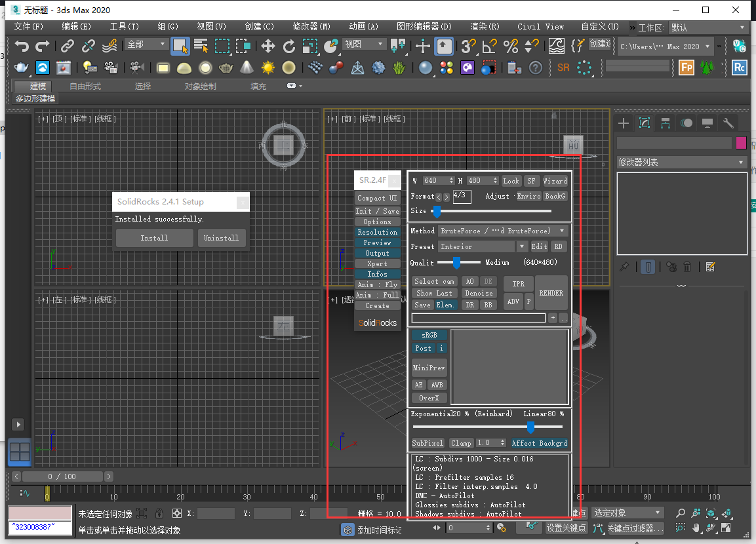Click the pin stack icon
The height and width of the screenshot is (544, 756).
coord(624,267)
